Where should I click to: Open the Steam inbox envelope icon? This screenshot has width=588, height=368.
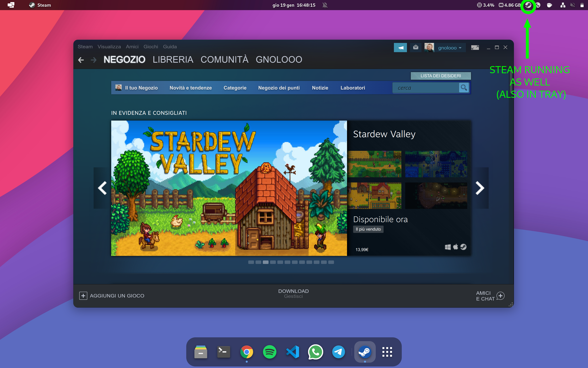(x=416, y=48)
